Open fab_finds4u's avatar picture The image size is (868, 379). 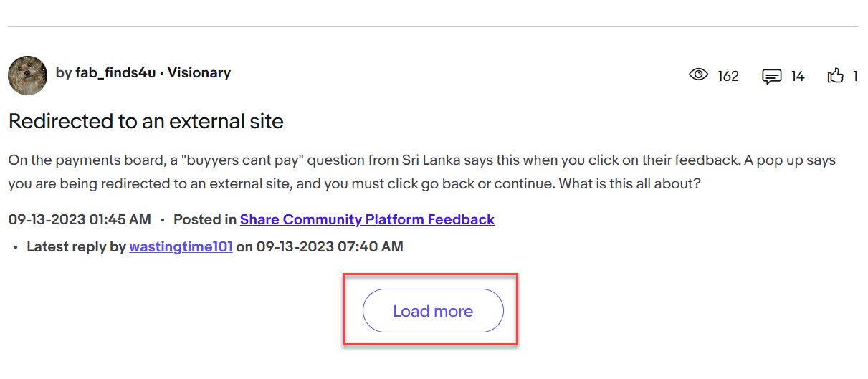pos(28,75)
